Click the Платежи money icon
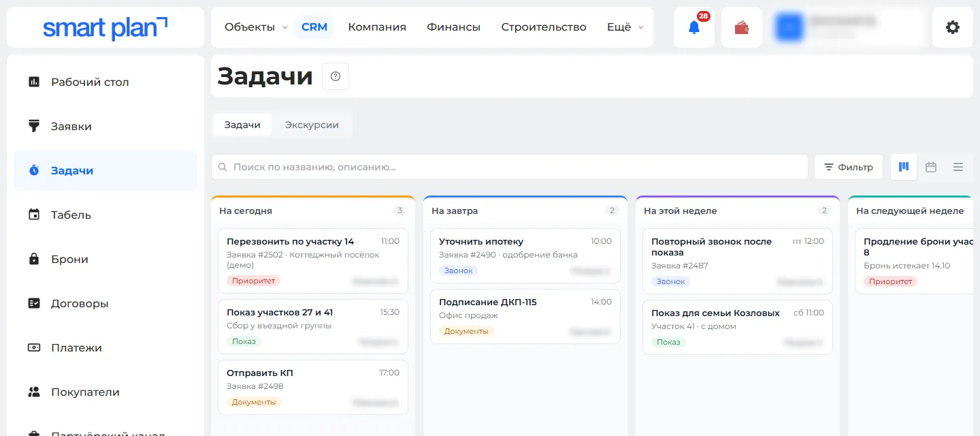980x436 pixels. coord(34,347)
